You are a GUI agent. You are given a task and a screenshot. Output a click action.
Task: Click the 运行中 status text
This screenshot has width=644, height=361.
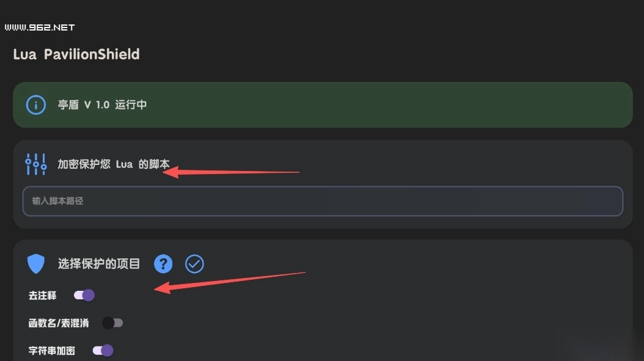pos(131,104)
